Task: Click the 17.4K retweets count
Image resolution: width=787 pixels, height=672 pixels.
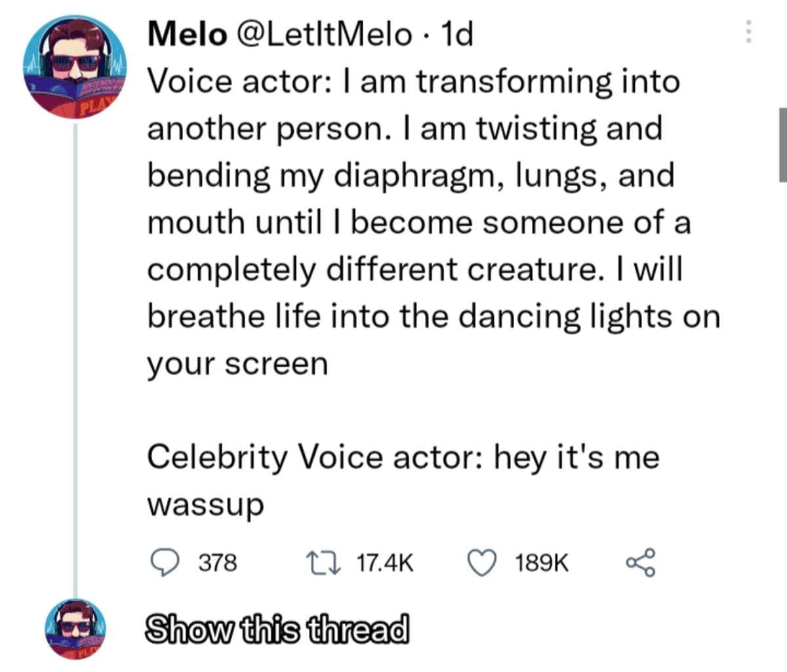Action: point(384,563)
